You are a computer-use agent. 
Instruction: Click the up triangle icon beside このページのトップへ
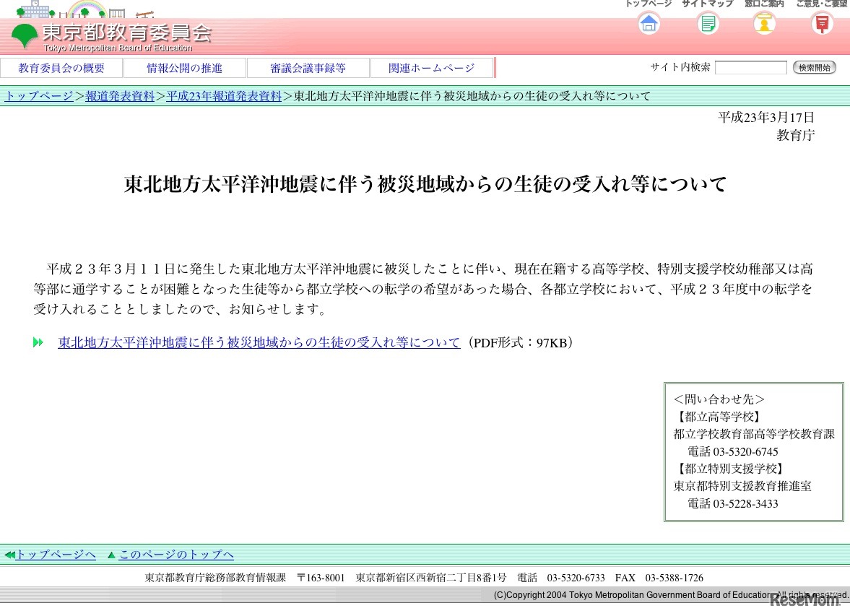point(111,555)
